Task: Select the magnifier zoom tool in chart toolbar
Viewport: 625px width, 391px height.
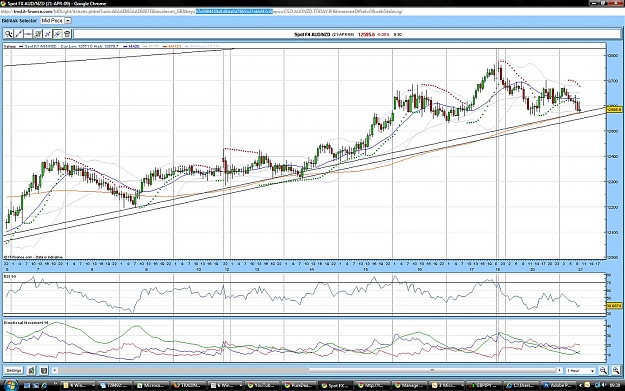Action: coord(8,34)
